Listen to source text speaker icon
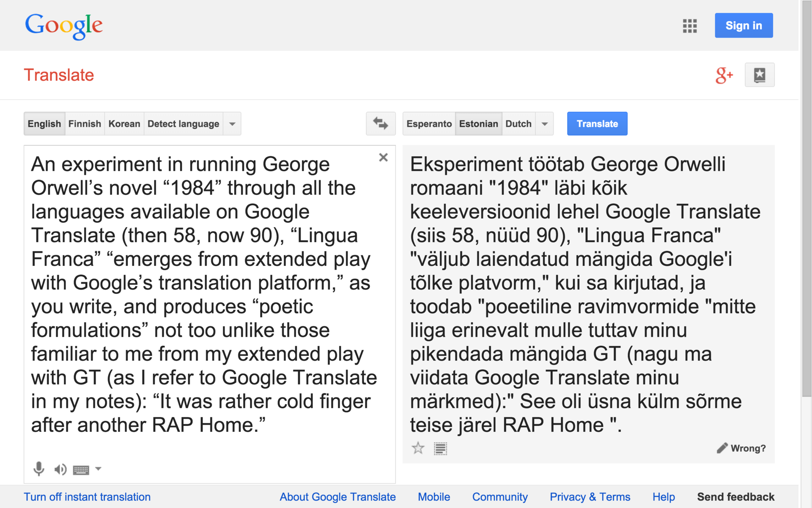 (60, 469)
